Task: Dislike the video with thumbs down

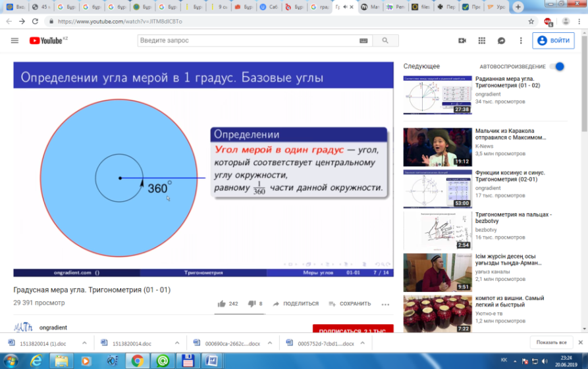Action: coord(252,303)
